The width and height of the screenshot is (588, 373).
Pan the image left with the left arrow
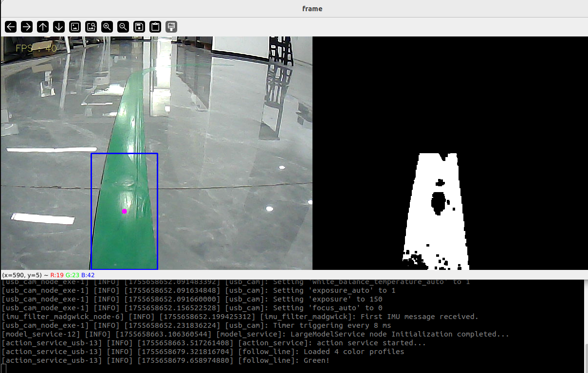11,27
